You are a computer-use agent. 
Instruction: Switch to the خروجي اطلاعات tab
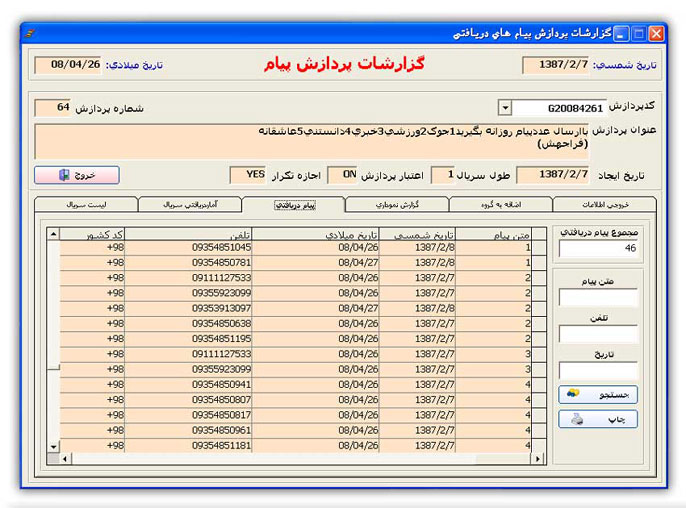(605, 205)
